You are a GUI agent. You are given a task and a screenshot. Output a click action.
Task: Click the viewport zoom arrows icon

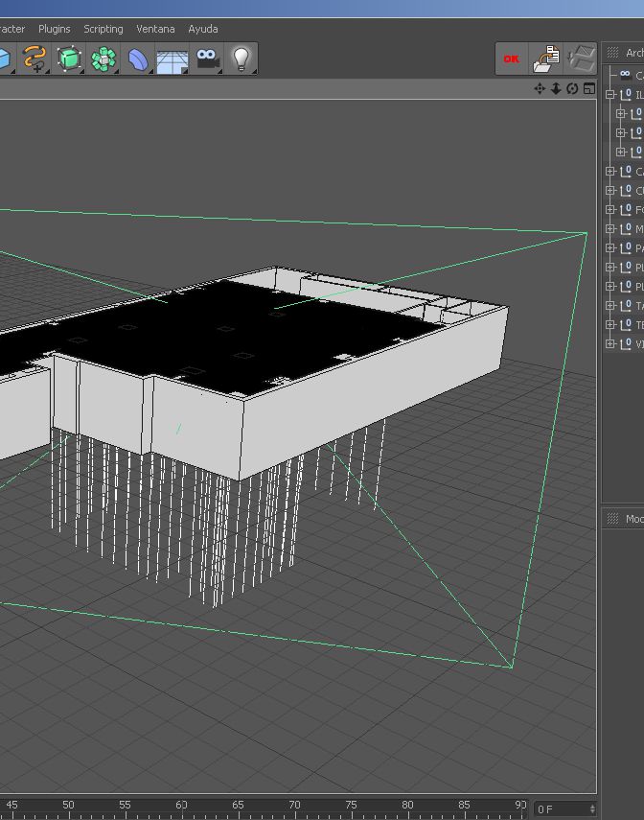[556, 89]
